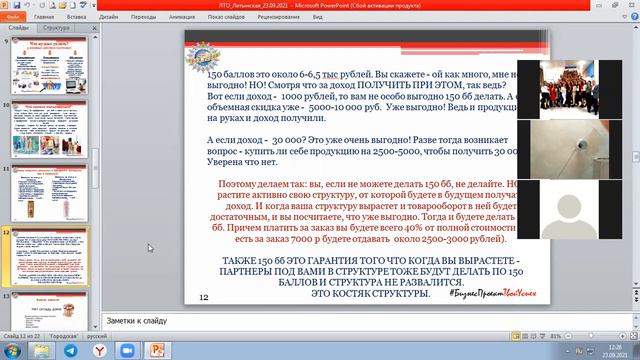Image resolution: width=640 pixels, height=360 pixels.
Task: Click the Redo icon in quick access toolbar
Action: [x=42, y=5]
